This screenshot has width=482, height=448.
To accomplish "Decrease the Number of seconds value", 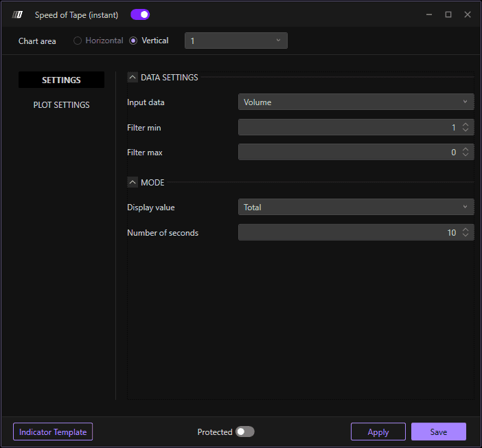I will pyautogui.click(x=466, y=235).
